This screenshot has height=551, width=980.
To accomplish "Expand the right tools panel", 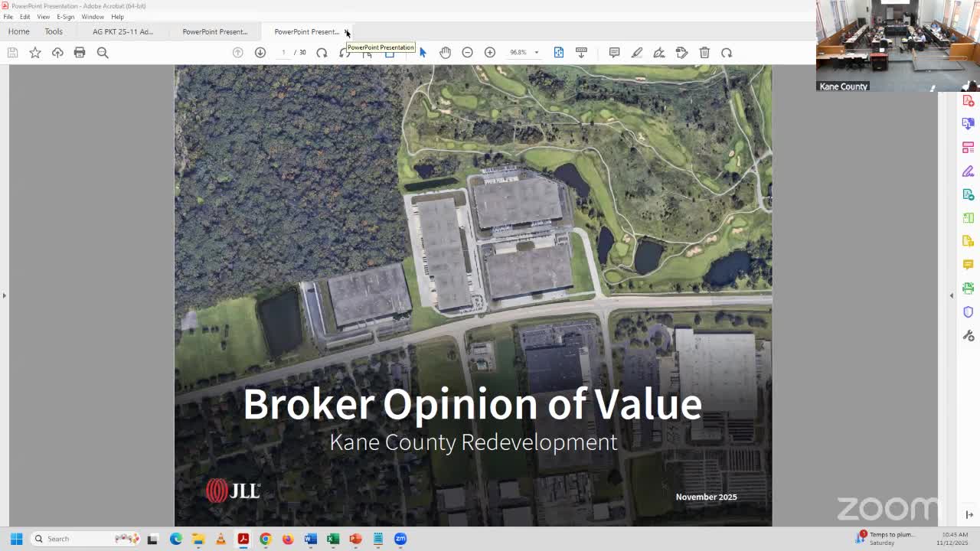I will [952, 295].
